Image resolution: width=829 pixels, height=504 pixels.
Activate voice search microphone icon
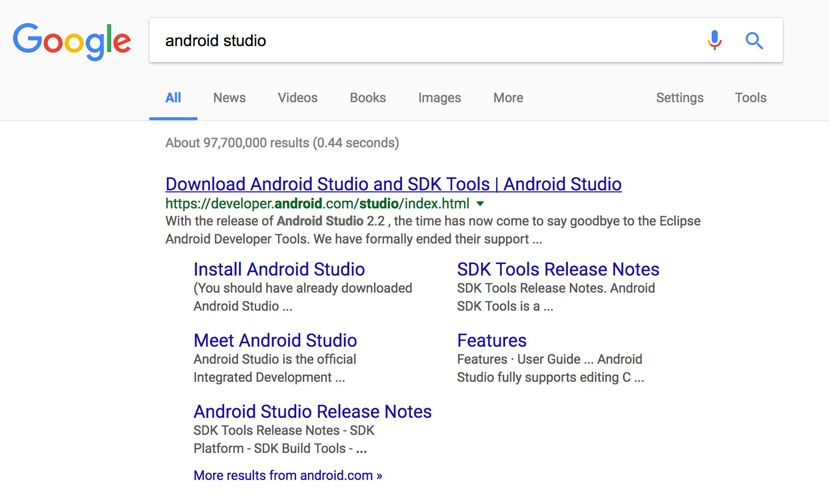click(x=715, y=40)
